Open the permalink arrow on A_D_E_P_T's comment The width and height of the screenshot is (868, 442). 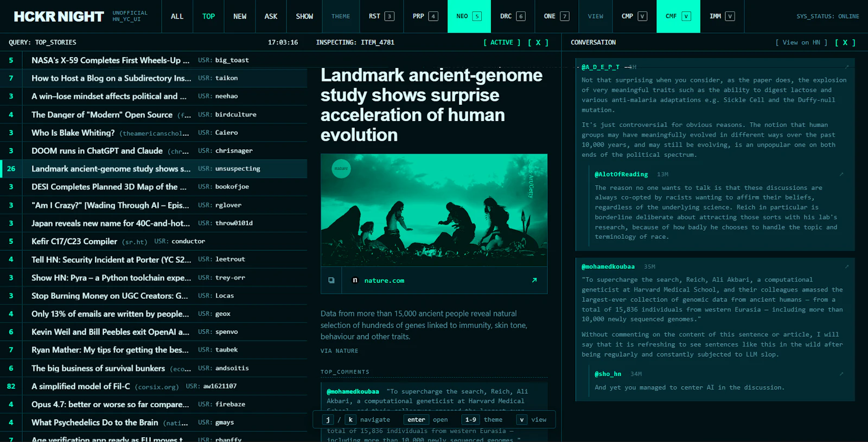846,67
